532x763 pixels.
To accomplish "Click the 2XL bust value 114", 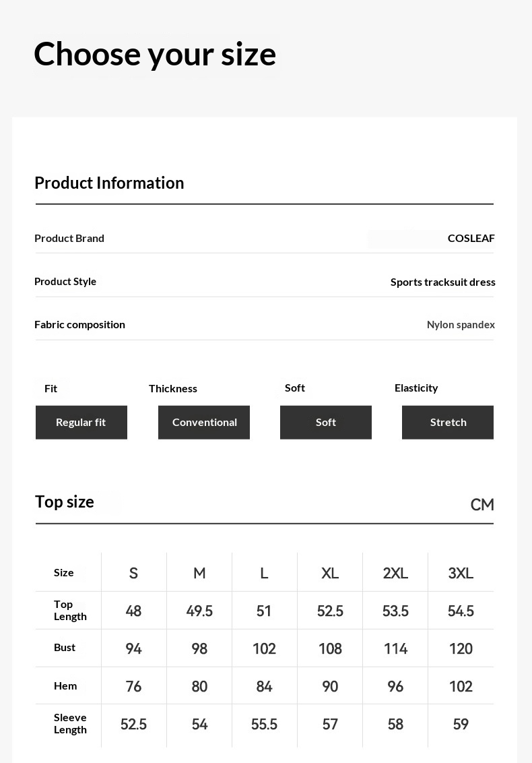I will [x=395, y=648].
